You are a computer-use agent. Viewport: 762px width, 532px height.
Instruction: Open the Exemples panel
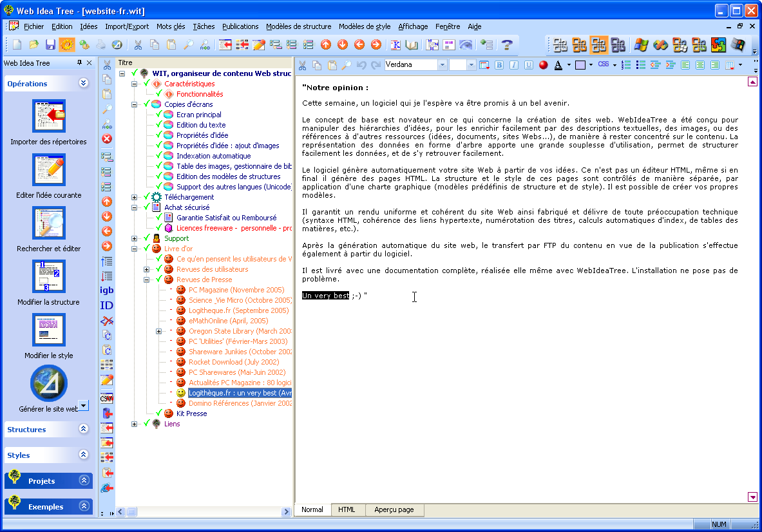tap(48, 506)
